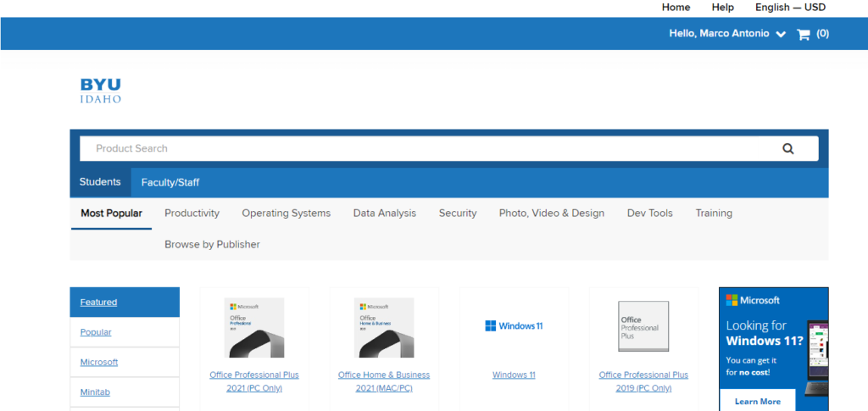Click the magnifying glass search icon
This screenshot has height=411, width=868.
click(x=787, y=148)
